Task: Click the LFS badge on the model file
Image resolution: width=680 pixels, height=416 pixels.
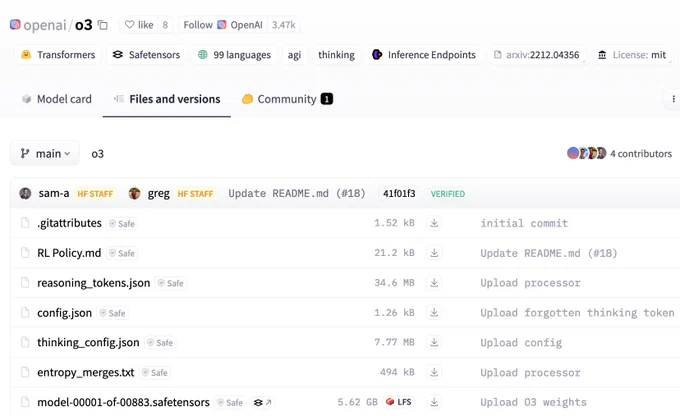Action: pyautogui.click(x=399, y=402)
